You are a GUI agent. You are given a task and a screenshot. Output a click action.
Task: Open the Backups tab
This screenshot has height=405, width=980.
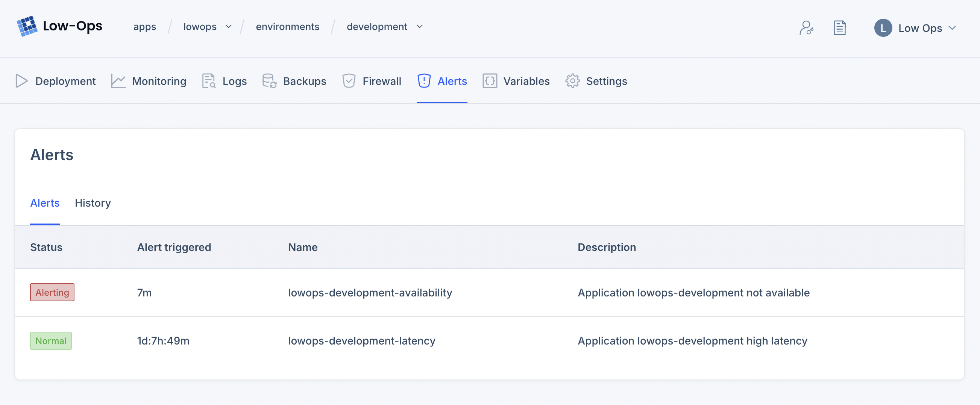[294, 81]
